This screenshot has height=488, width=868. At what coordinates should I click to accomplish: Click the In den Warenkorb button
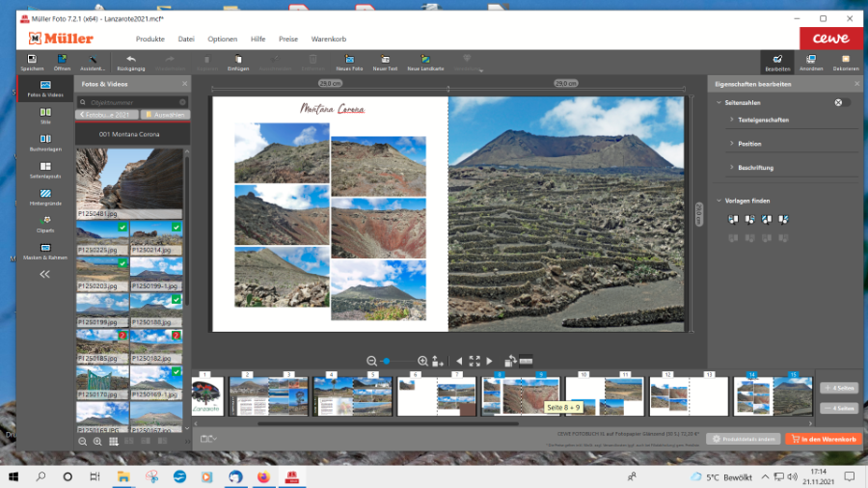pos(822,439)
